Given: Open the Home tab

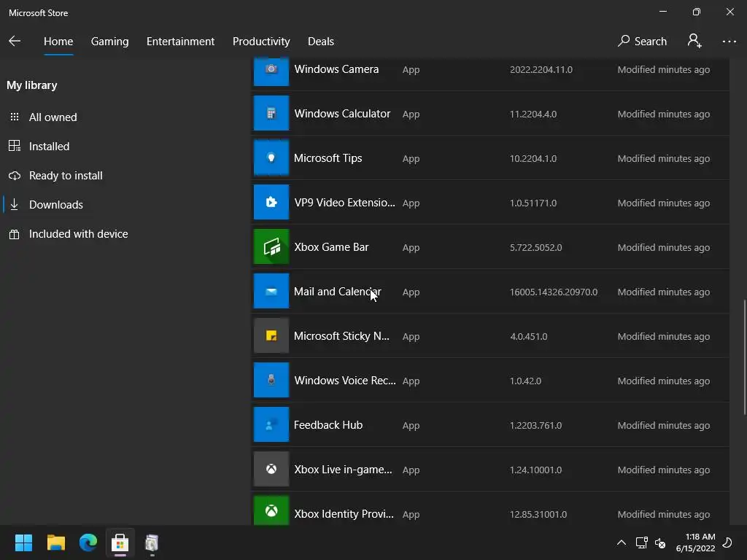Looking at the screenshot, I should click(x=58, y=42).
